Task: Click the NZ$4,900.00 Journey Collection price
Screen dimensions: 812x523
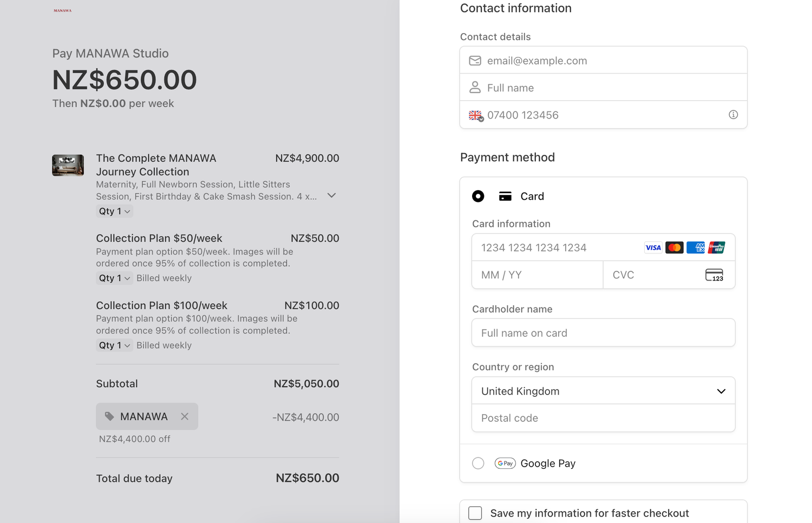Action: pos(307,158)
